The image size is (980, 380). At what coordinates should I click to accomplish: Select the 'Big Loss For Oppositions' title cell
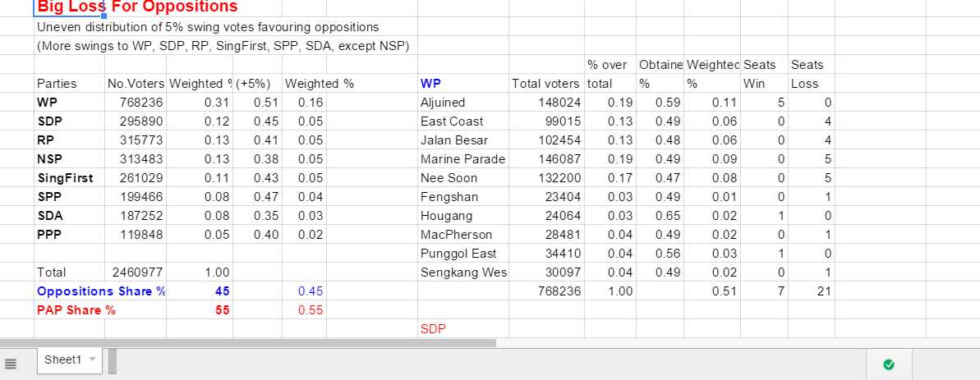(69, 7)
